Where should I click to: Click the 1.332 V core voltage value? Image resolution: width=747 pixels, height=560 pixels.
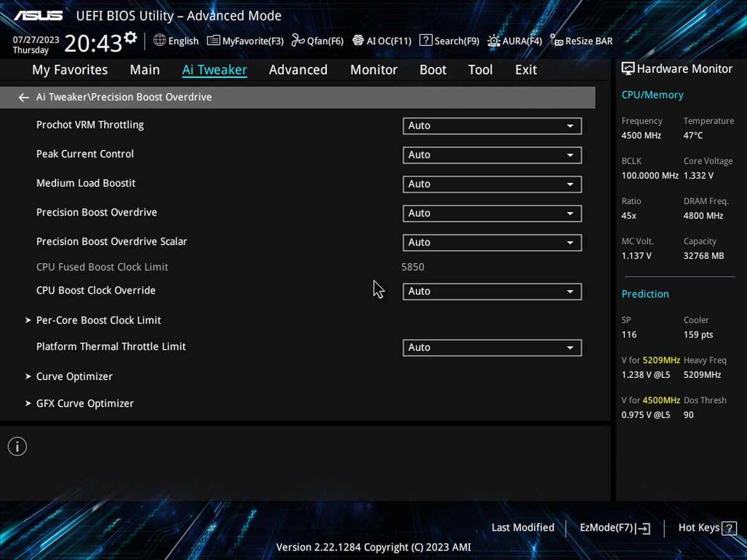(x=698, y=175)
